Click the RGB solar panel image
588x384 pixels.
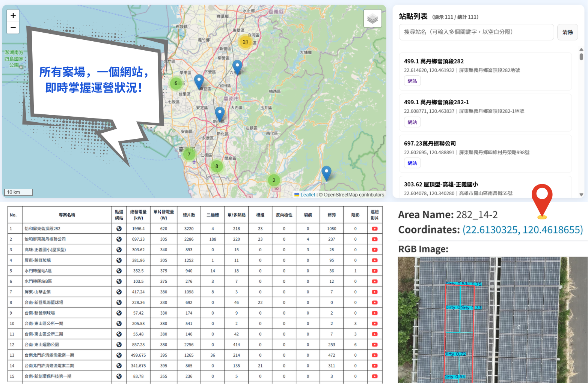coord(492,319)
